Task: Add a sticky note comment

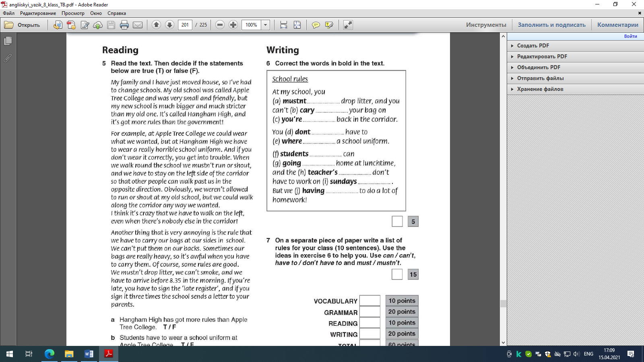Action: 316,25
